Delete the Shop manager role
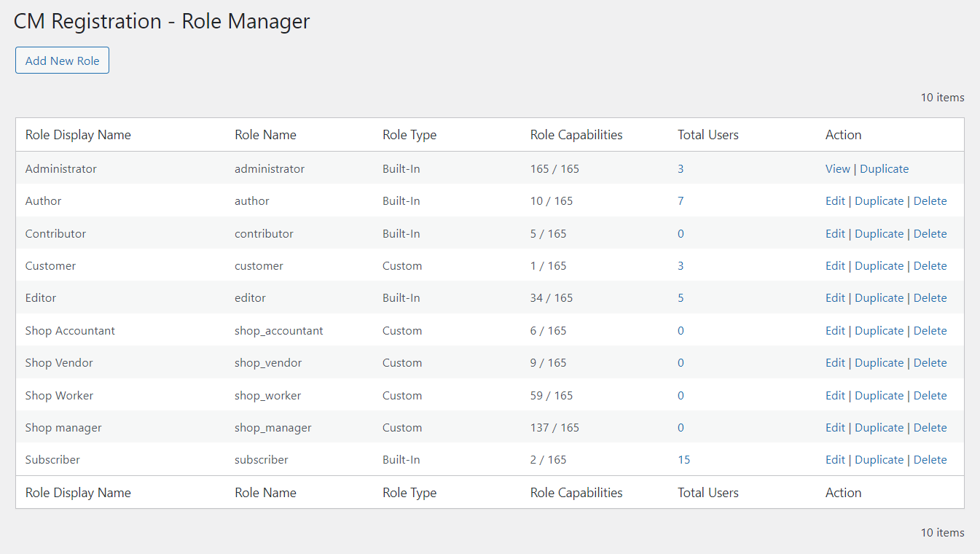 pos(930,427)
